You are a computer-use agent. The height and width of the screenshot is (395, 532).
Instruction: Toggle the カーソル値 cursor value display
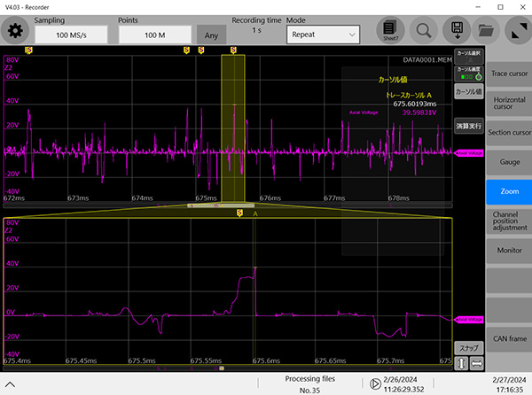tap(467, 91)
